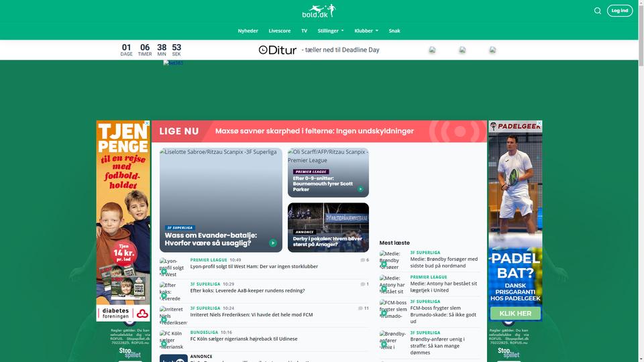The height and width of the screenshot is (362, 644).
Task: Click the bet365 banner image
Action: [173, 63]
